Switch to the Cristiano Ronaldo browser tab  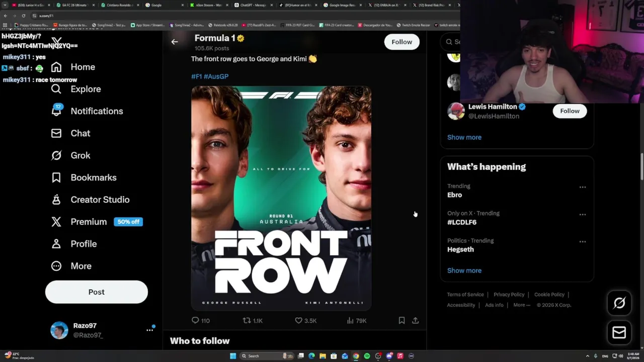(x=119, y=5)
